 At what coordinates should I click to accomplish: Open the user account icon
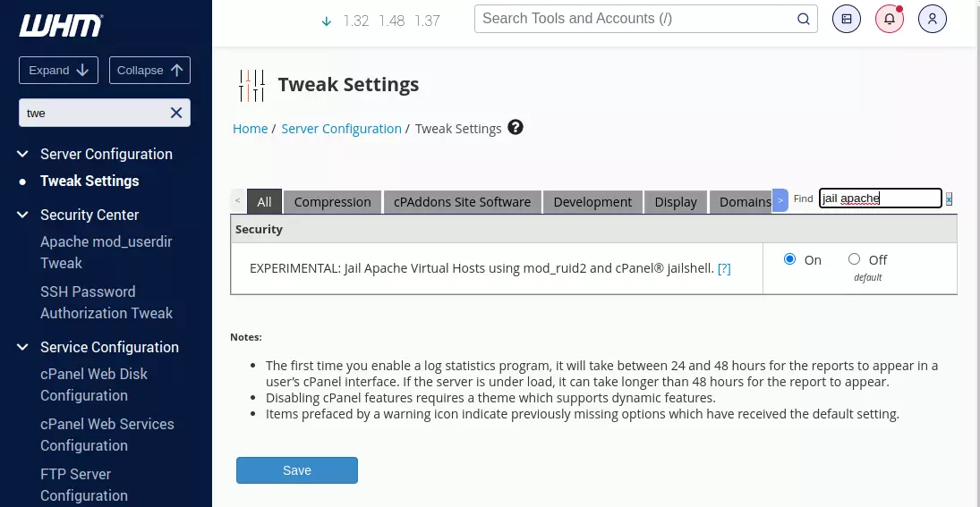pyautogui.click(x=933, y=19)
